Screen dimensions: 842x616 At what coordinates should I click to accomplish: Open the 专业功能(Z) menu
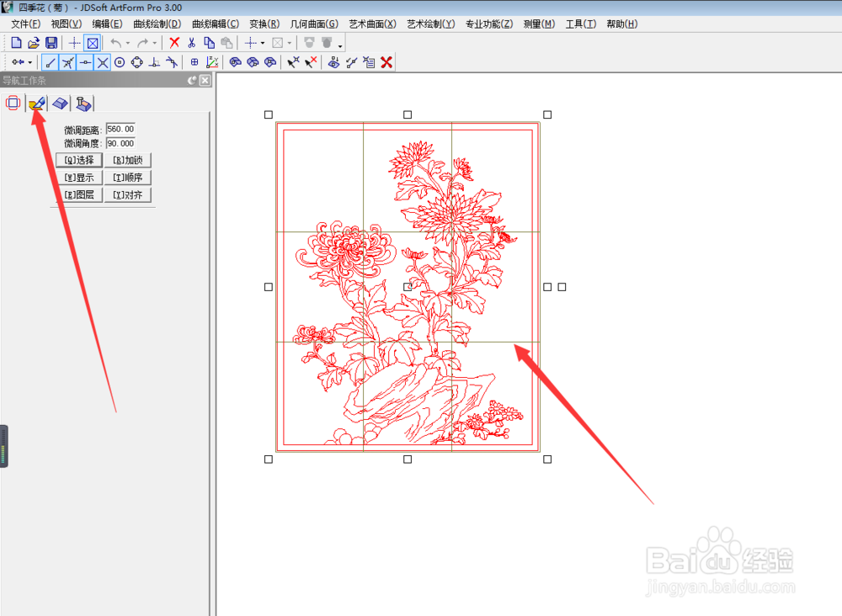click(489, 24)
